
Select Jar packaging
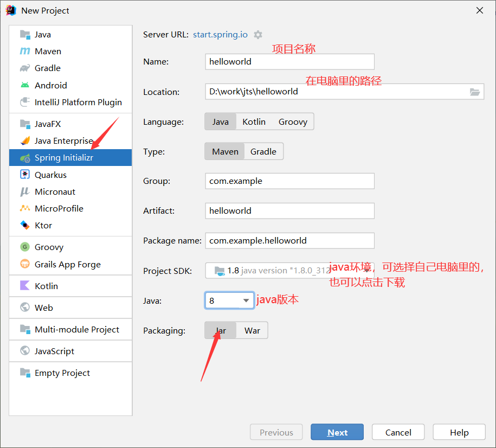221,330
